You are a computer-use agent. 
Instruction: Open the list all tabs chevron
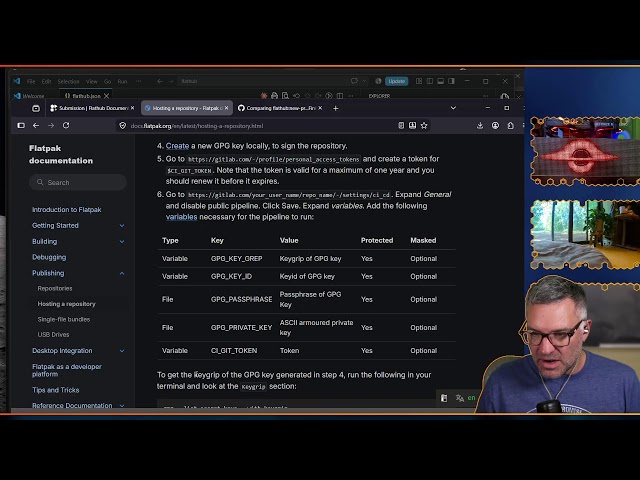pos(453,108)
